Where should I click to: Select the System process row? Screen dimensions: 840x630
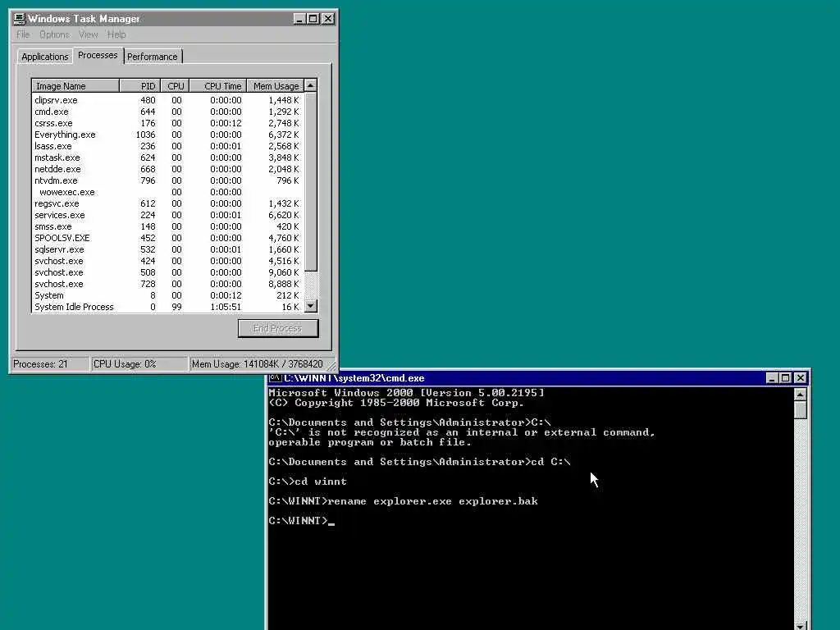(x=167, y=295)
